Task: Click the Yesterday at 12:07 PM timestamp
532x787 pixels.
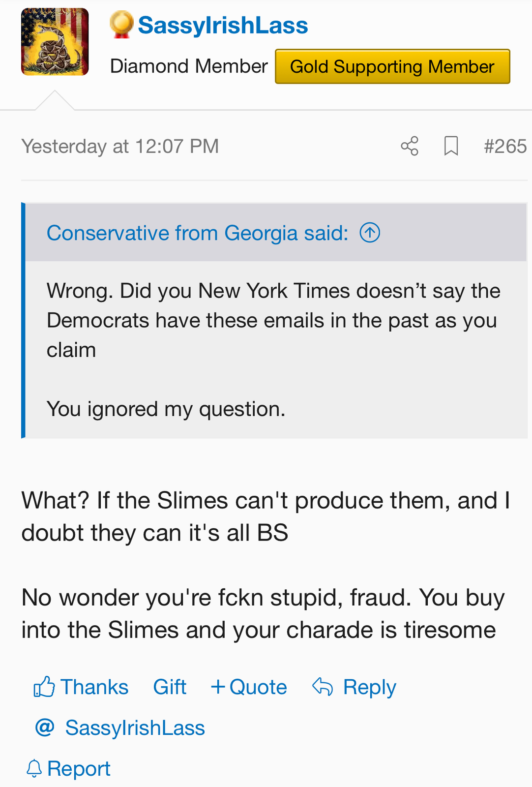Action: (120, 146)
